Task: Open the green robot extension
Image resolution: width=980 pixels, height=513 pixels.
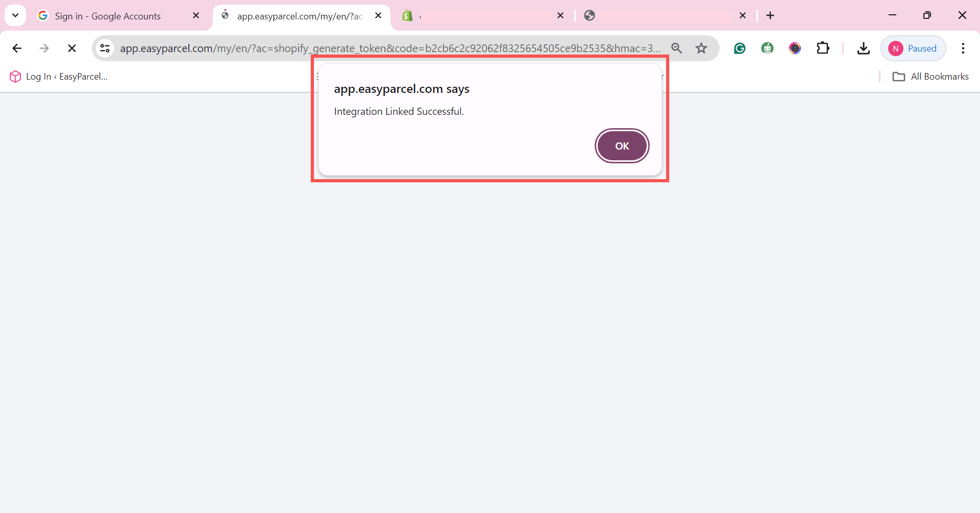Action: coord(768,48)
